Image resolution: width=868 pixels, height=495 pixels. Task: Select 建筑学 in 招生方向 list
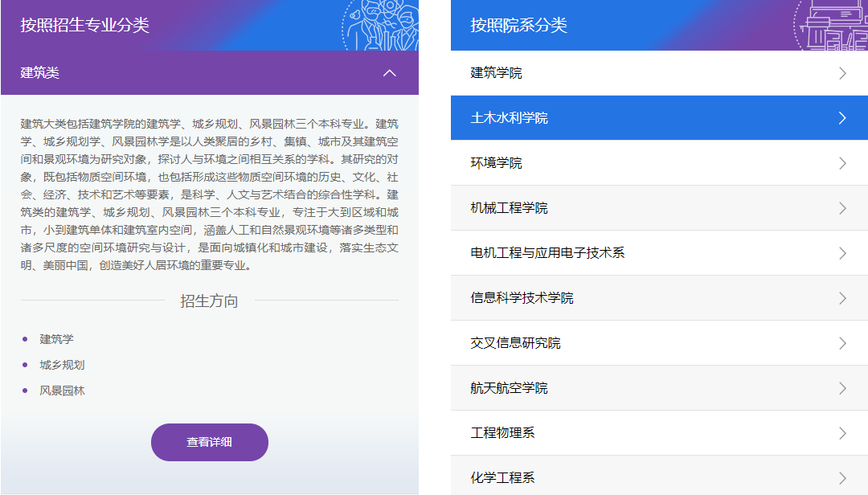click(x=56, y=339)
